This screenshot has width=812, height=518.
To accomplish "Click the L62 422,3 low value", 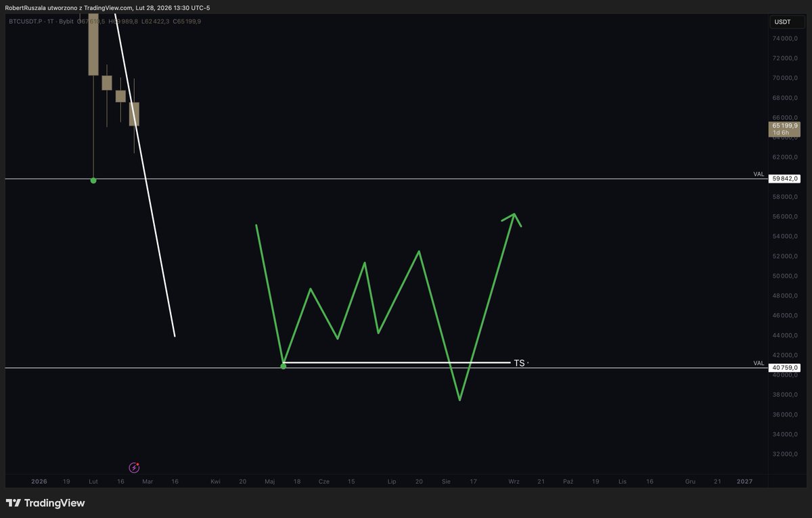I will click(x=156, y=22).
